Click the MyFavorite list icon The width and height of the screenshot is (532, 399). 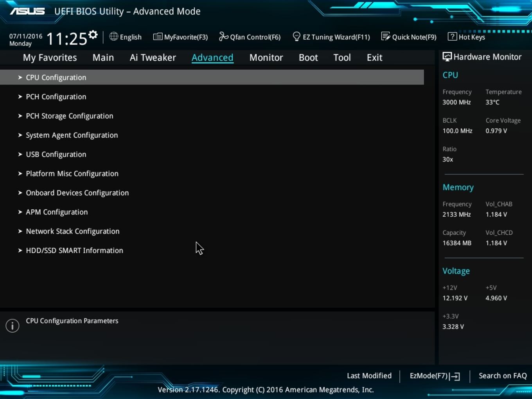pos(158,36)
